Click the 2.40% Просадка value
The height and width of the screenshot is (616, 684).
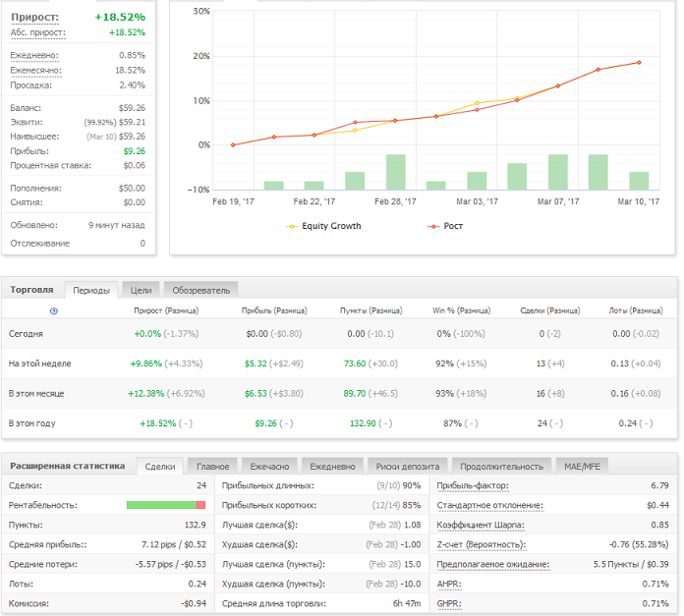point(133,85)
